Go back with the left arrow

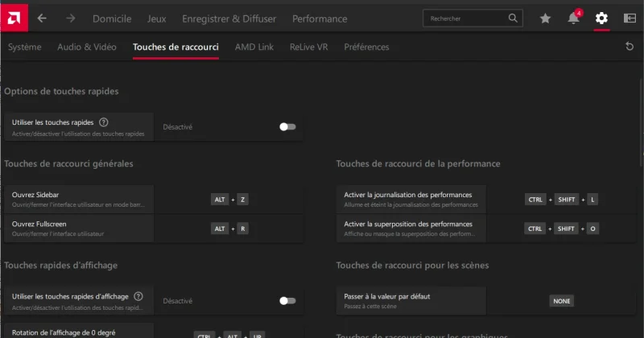[x=42, y=18]
